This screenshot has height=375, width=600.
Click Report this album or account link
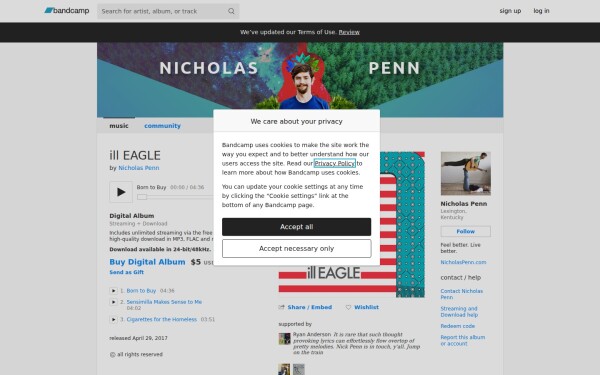pos(463,340)
